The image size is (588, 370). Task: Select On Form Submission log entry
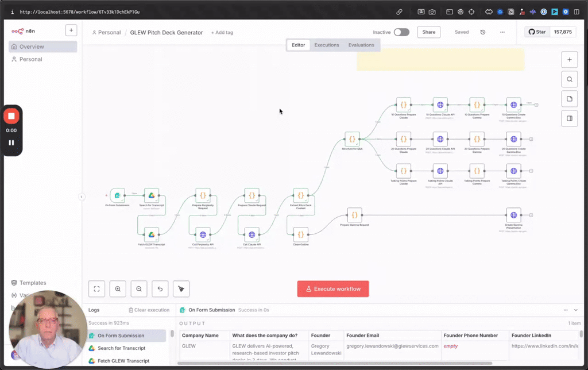pos(127,336)
